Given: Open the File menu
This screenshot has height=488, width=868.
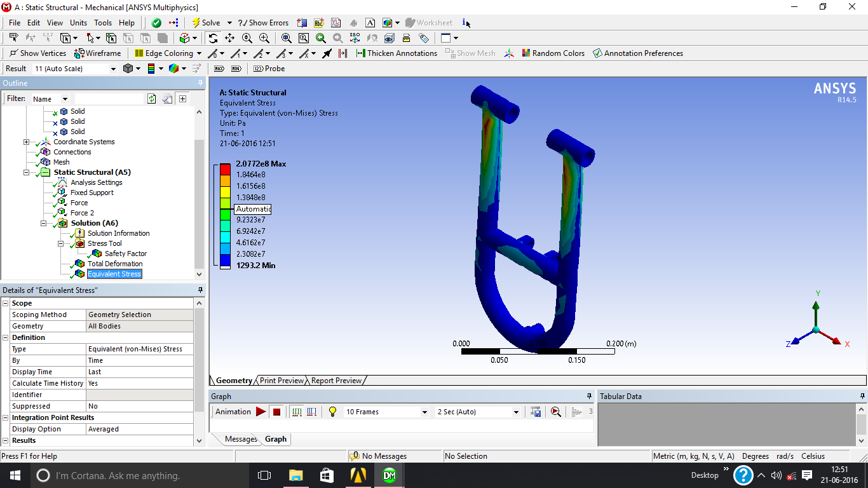Looking at the screenshot, I should 15,23.
